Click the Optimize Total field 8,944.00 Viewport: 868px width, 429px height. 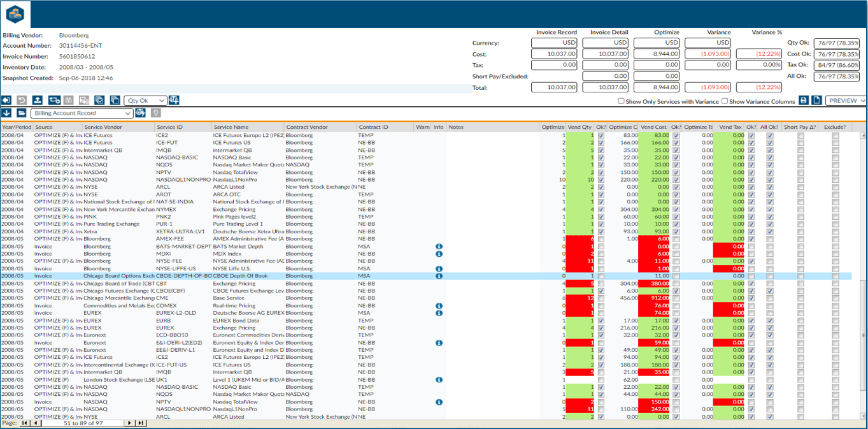click(657, 87)
